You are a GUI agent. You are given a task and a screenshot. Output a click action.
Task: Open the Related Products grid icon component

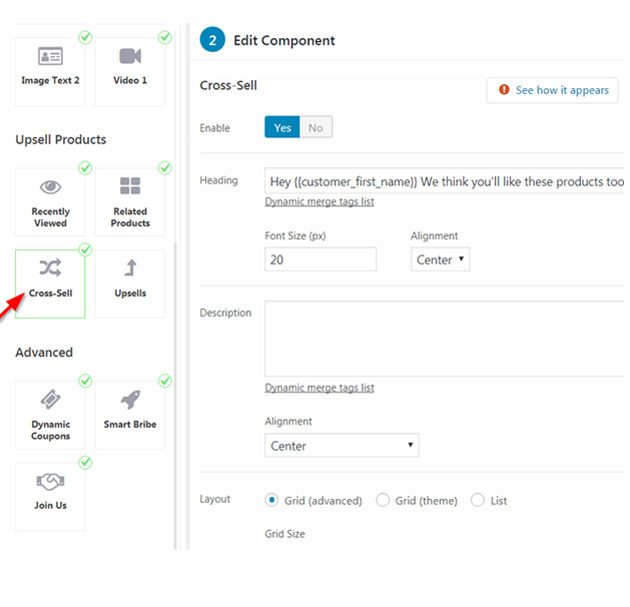click(130, 186)
